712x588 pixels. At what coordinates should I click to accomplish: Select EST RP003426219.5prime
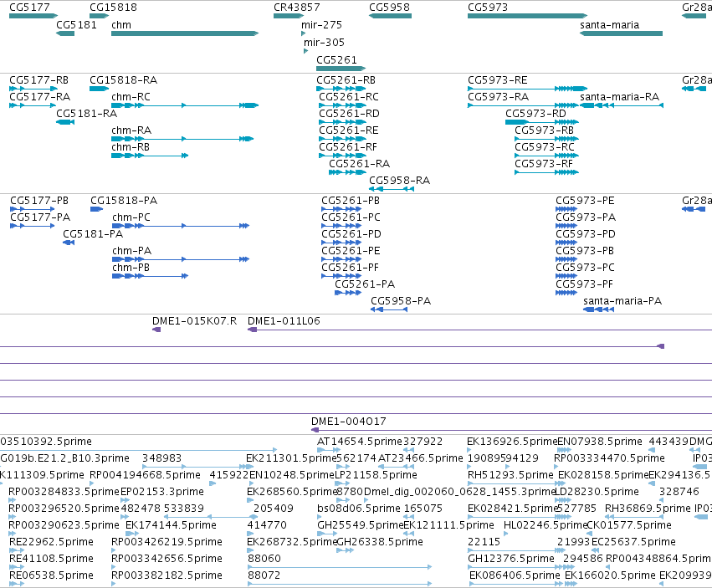[166, 542]
